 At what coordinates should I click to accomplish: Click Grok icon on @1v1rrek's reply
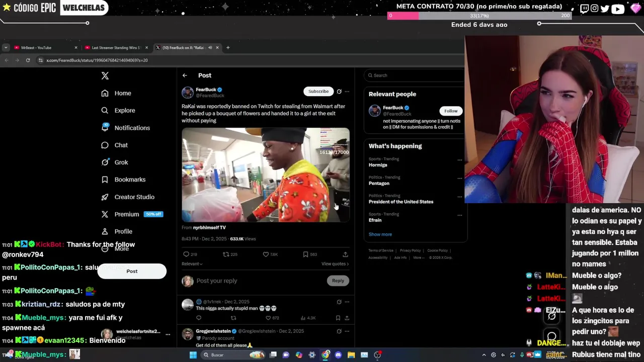point(339,302)
